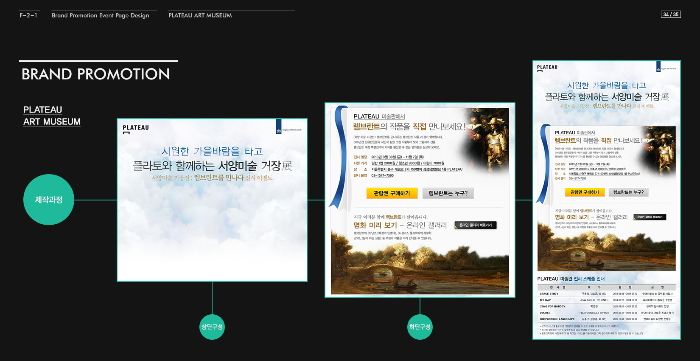This screenshot has width=700, height=361.
Task: Click PLATEAU 미술관에서 text in middle mockup
Action: [x=379, y=116]
